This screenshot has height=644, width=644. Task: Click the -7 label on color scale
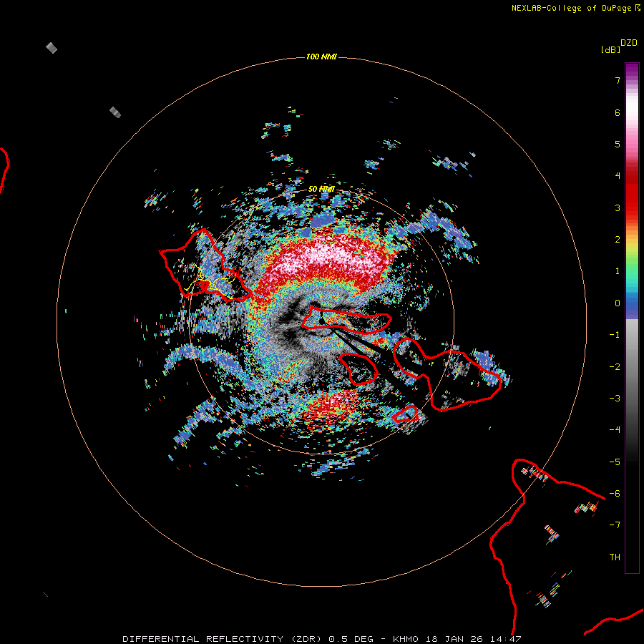[x=615, y=525]
